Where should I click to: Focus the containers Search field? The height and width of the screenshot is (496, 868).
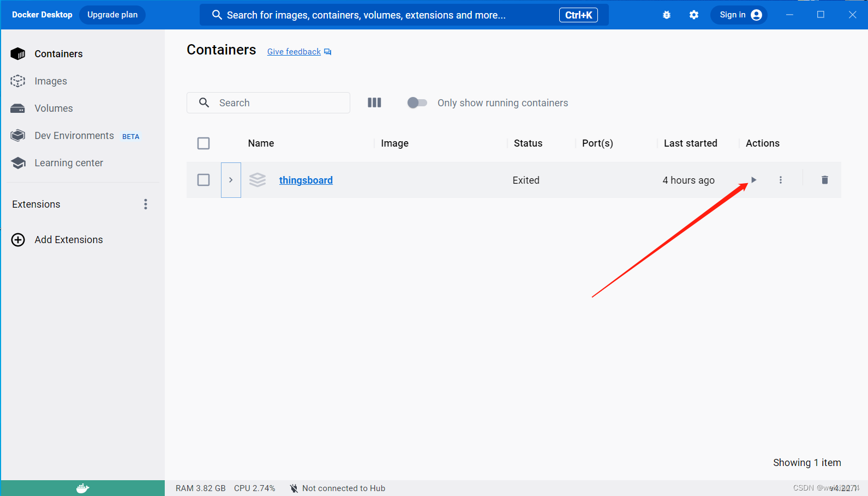[x=268, y=102]
